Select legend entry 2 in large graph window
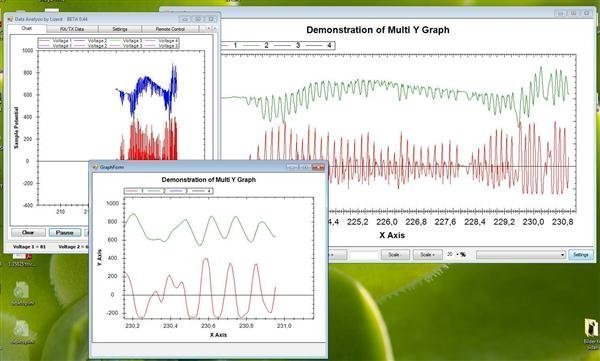The height and width of the screenshot is (361, 600). 266,45
